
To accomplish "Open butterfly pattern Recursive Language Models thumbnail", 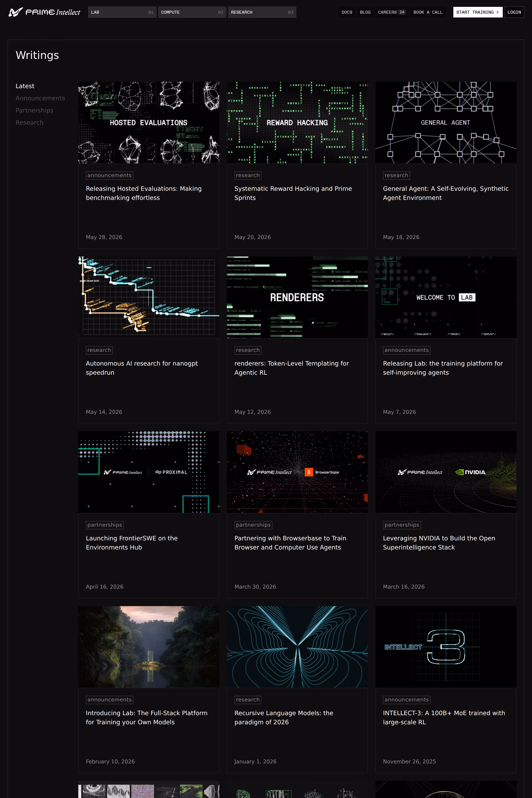I will click(297, 647).
